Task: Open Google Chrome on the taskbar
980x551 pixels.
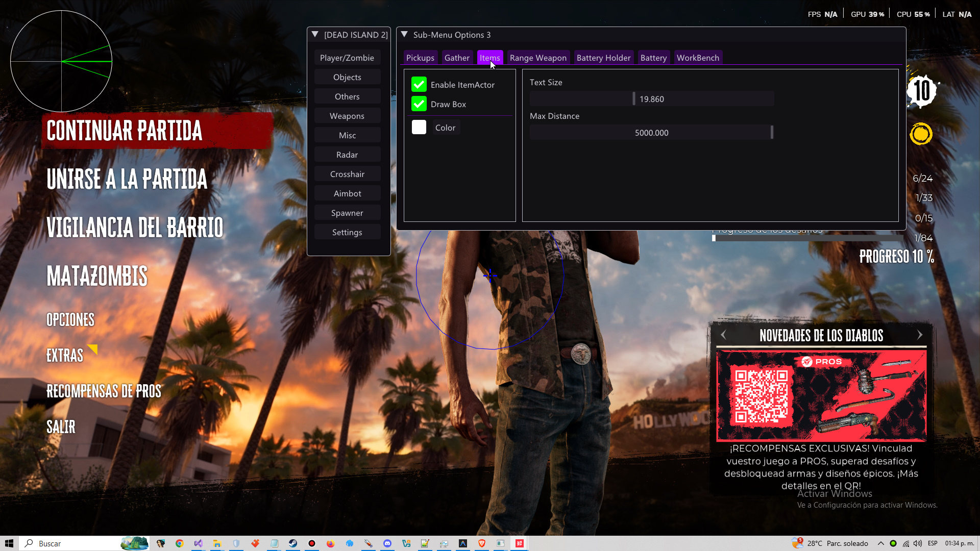Action: pyautogui.click(x=179, y=543)
